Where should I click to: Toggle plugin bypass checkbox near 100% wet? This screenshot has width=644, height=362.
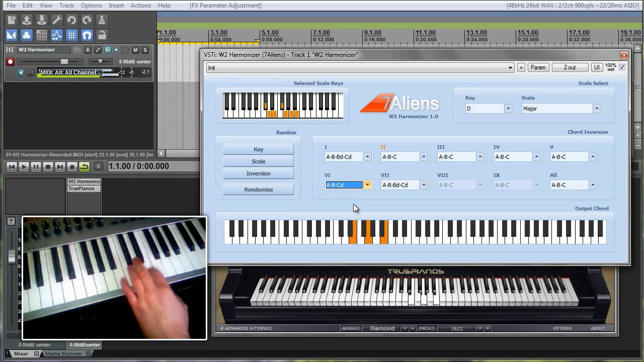(x=622, y=67)
